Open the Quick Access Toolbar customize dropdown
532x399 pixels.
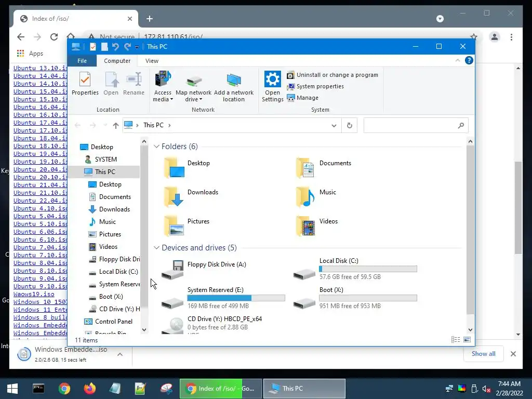coord(137,47)
